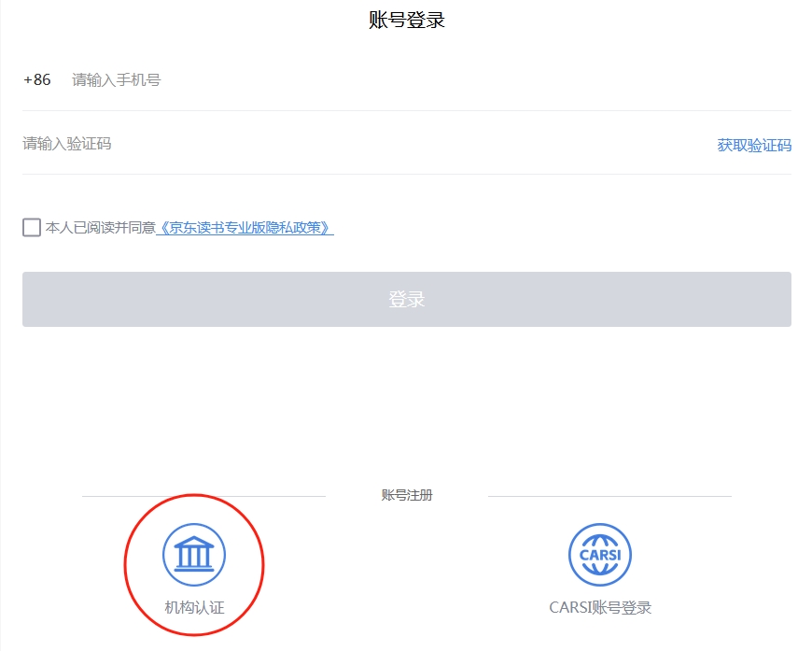This screenshot has height=651, width=812.
Task: Open CARSI账号登录 via its text label
Action: click(x=600, y=608)
